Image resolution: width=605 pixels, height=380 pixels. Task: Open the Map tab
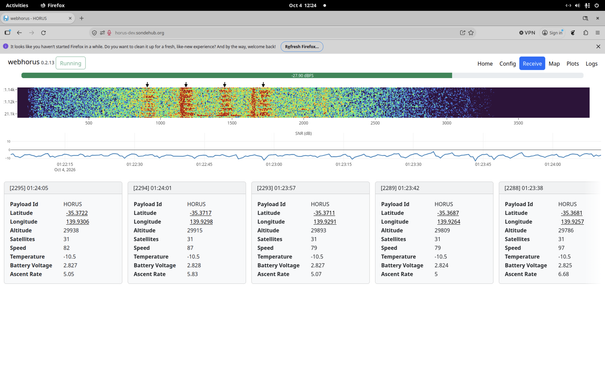554,64
